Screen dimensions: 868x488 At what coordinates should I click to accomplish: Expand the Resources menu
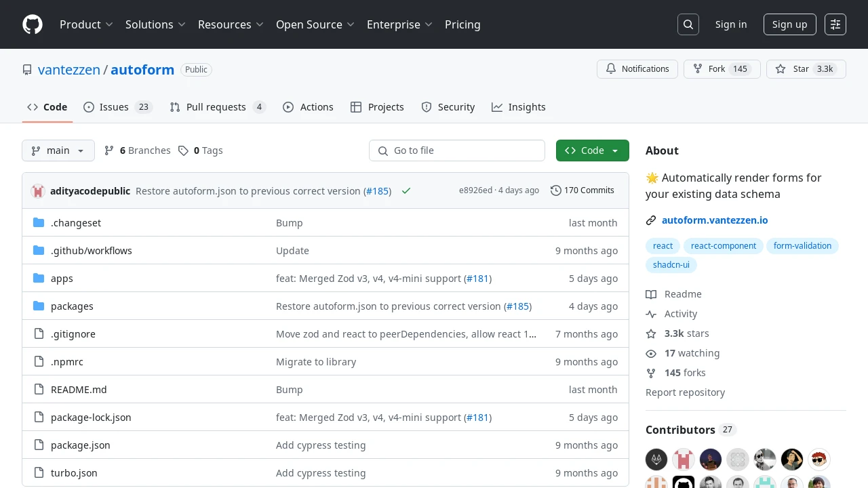231,24
